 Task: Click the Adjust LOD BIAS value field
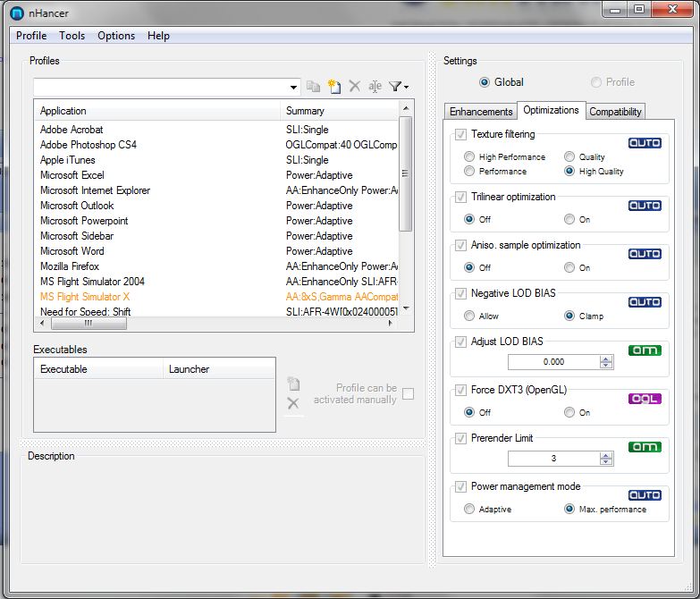[x=553, y=362]
